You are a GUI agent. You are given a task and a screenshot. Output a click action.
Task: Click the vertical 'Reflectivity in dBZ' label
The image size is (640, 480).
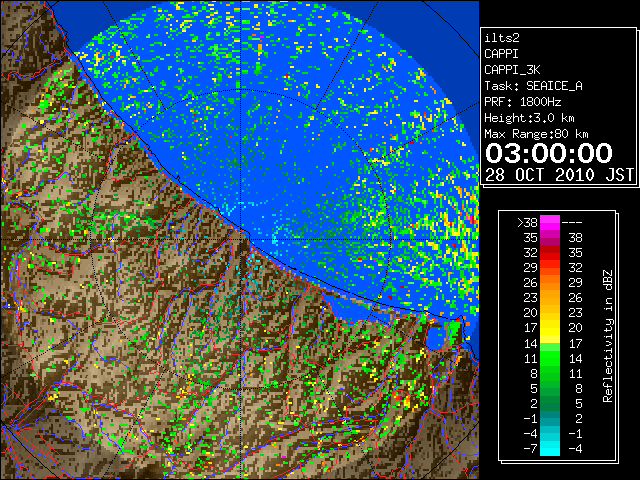click(x=608, y=336)
